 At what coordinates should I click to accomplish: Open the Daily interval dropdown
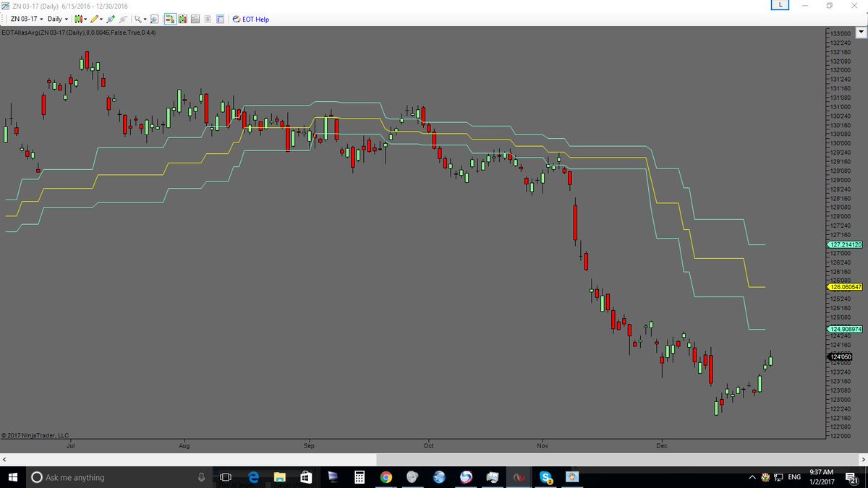pos(58,19)
